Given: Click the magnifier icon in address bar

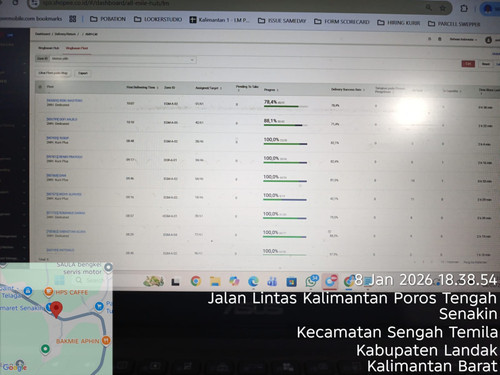Looking at the screenshot, I should 429,7.
